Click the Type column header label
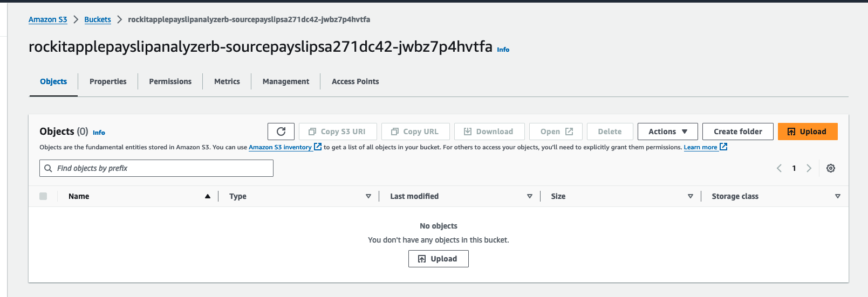 pyautogui.click(x=238, y=196)
